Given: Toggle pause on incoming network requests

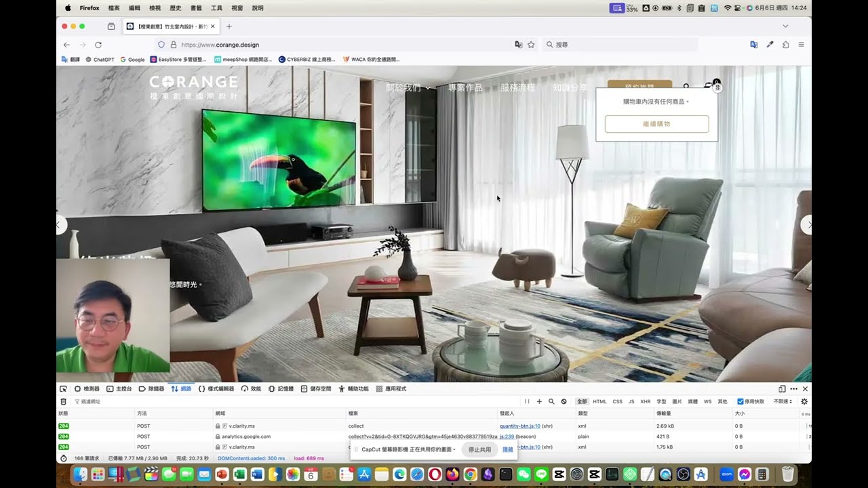Looking at the screenshot, I should point(526,401).
